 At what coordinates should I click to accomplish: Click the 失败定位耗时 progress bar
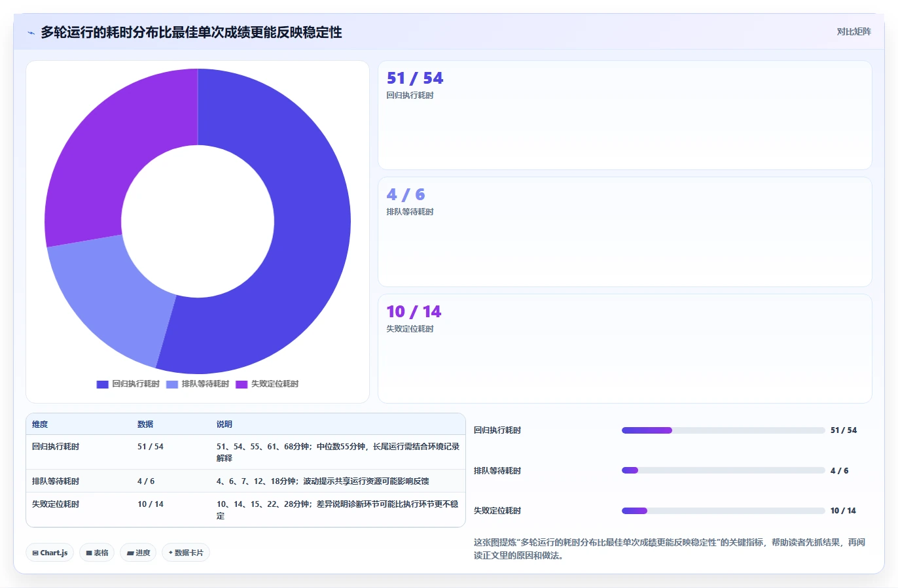(723, 511)
